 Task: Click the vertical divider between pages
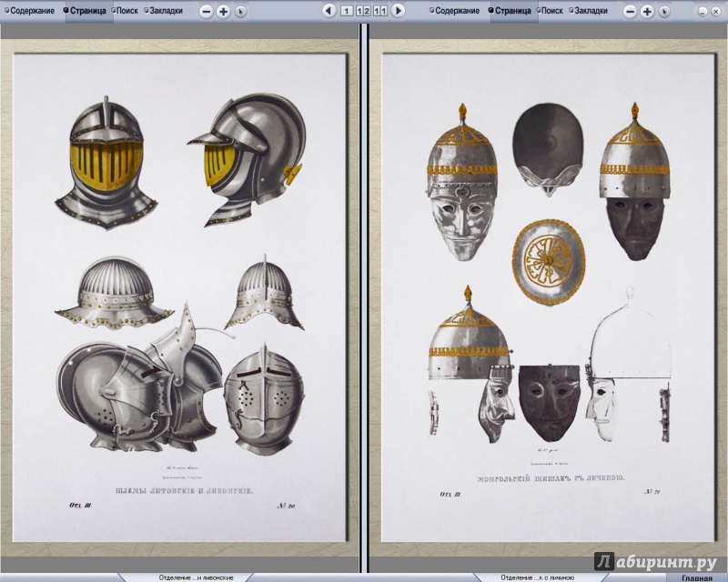(364, 297)
